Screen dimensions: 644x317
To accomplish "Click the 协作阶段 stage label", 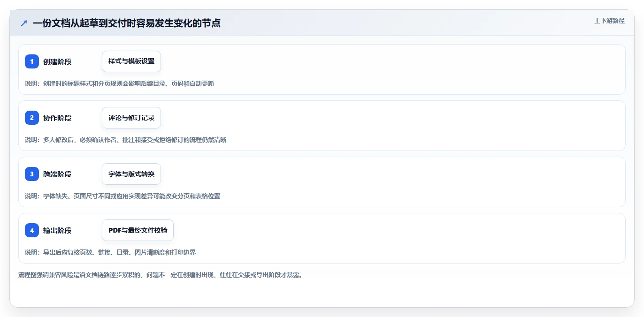I will [x=57, y=118].
